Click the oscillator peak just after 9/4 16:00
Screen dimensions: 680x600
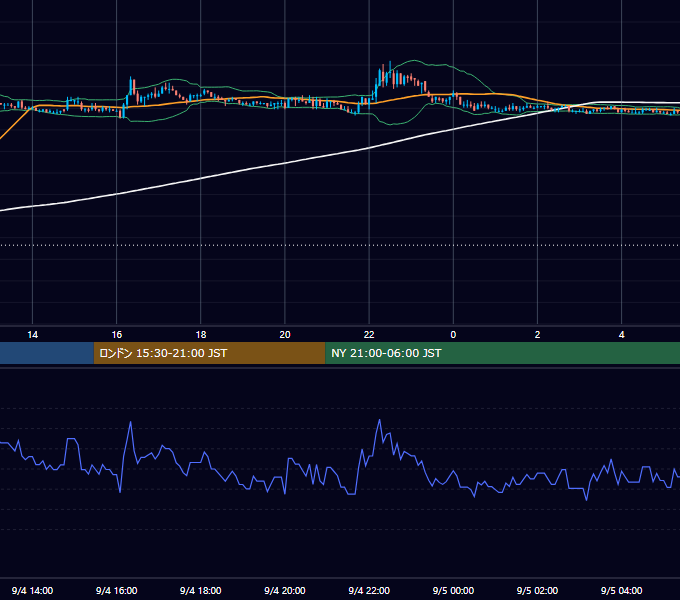tap(131, 422)
